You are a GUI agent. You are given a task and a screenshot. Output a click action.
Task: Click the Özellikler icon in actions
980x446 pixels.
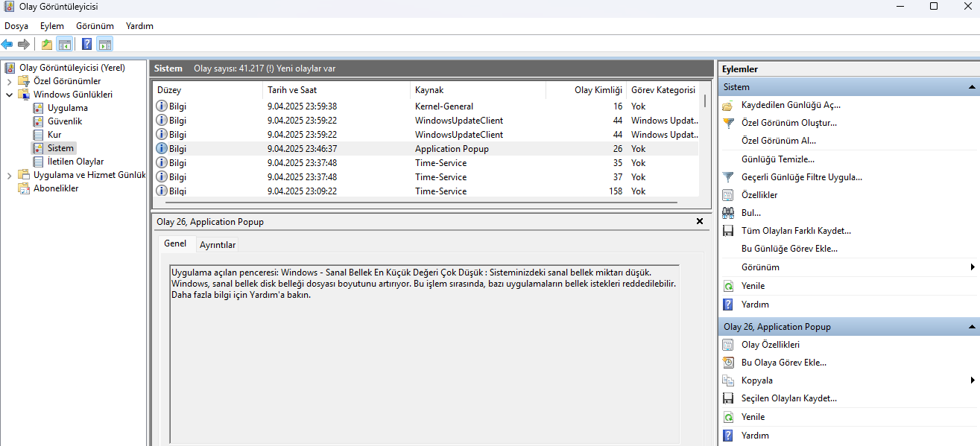click(729, 195)
